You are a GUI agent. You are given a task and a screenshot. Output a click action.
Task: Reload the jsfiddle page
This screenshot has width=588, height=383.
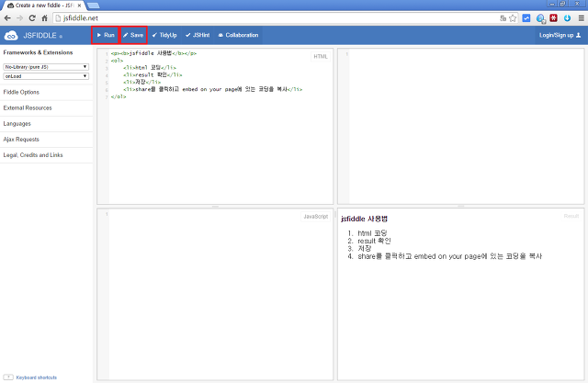(32, 18)
